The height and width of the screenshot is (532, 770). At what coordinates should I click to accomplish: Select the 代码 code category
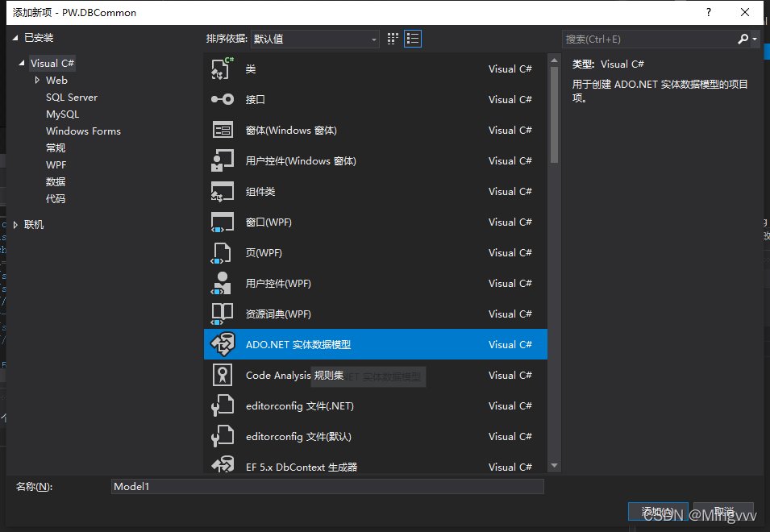click(56, 199)
